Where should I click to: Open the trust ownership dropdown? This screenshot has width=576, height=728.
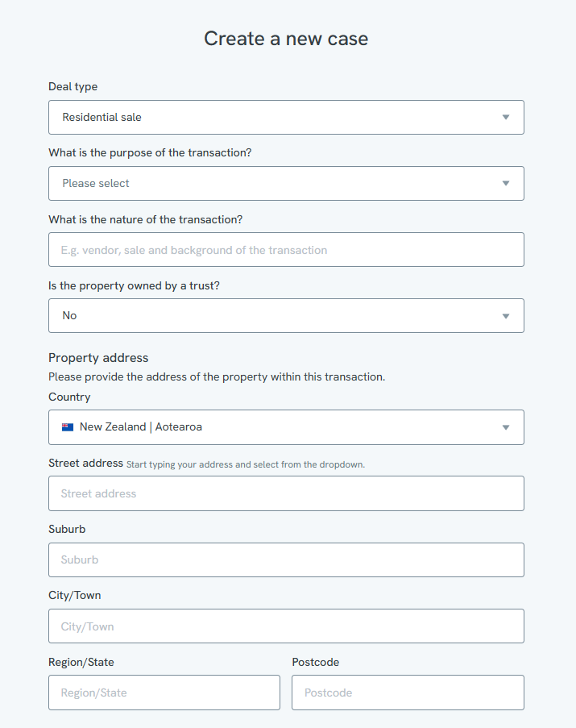coord(286,316)
